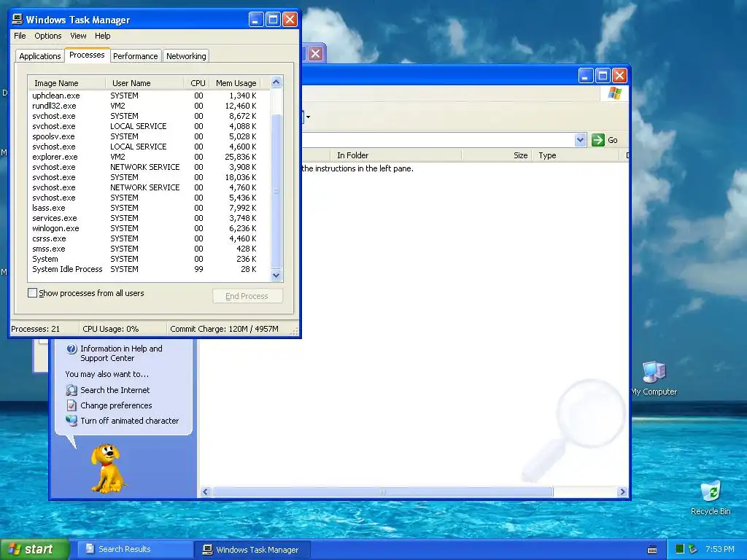The image size is (747, 560).
Task: Click the Windows flag logo in Search Results
Action: click(x=614, y=93)
